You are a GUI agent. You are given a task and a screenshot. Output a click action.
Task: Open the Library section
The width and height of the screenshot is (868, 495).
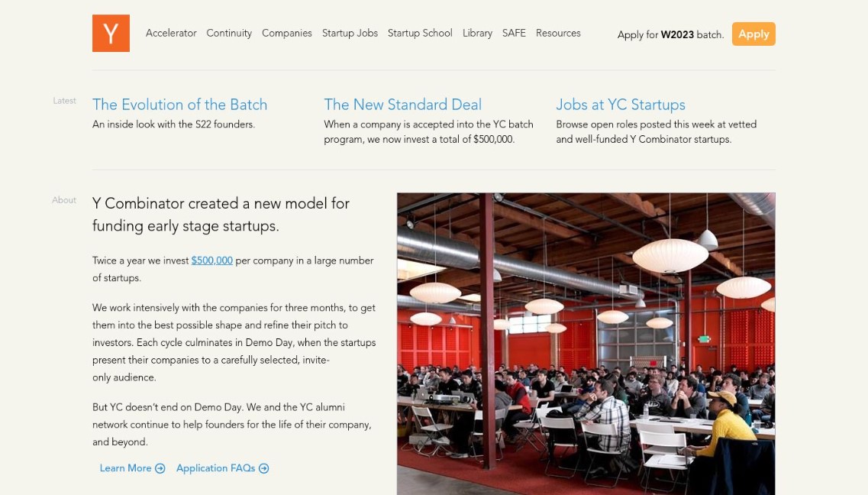(477, 33)
